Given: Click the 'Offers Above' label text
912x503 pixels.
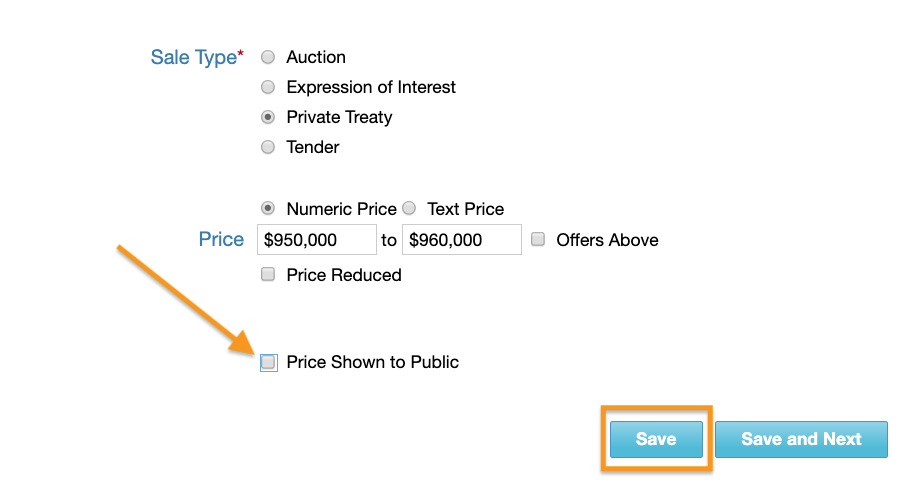Looking at the screenshot, I should click(607, 240).
